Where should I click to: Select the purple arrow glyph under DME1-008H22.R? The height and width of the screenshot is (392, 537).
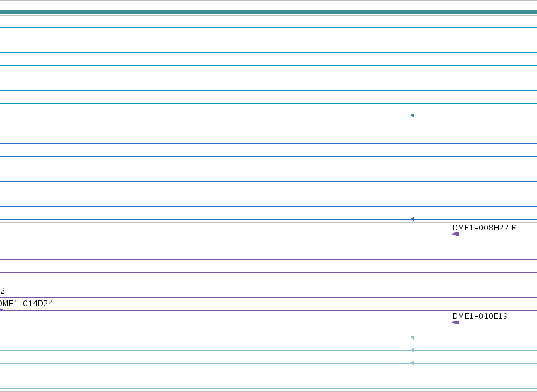click(x=456, y=234)
